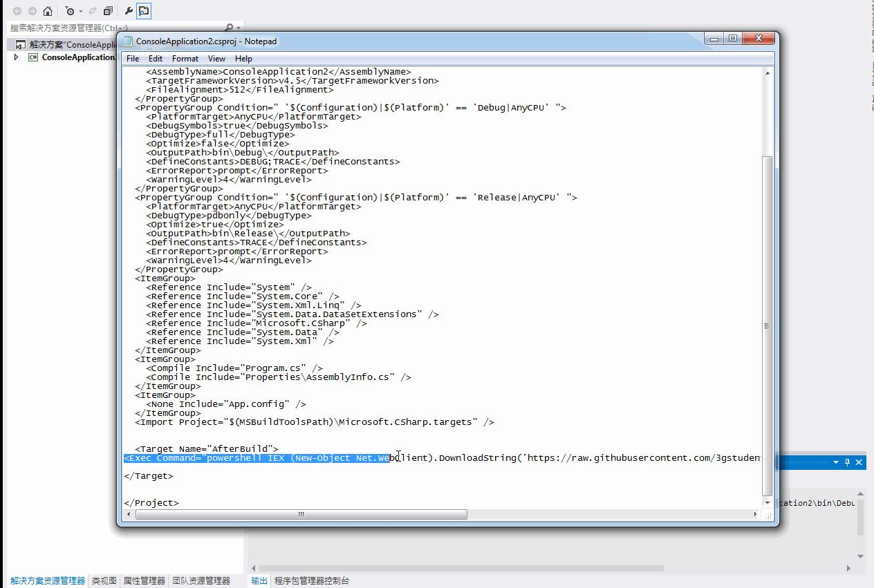The width and height of the screenshot is (874, 588).
Task: Open the Output panel window position dropdown arrow
Action: pyautogui.click(x=836, y=462)
